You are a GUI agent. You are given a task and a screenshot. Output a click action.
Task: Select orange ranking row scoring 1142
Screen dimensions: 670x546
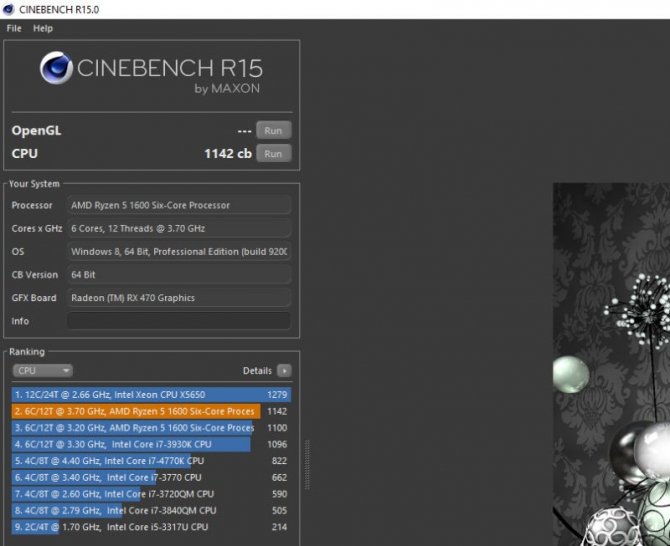click(151, 411)
